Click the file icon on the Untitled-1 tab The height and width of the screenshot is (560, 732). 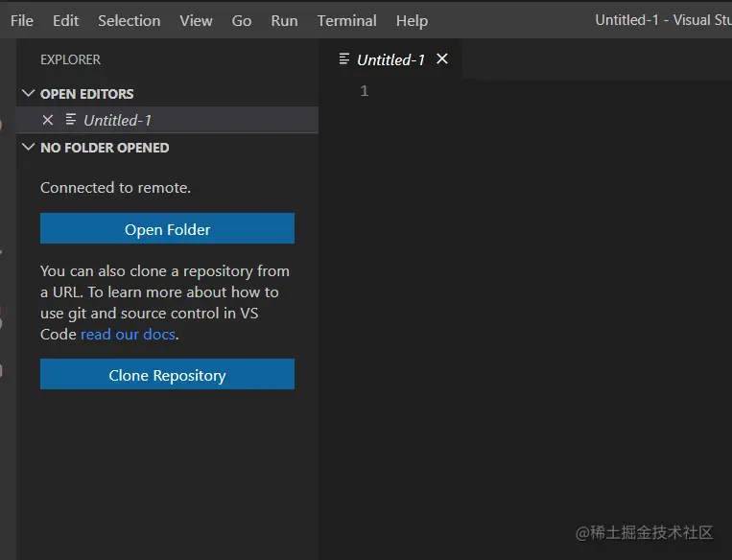point(344,58)
